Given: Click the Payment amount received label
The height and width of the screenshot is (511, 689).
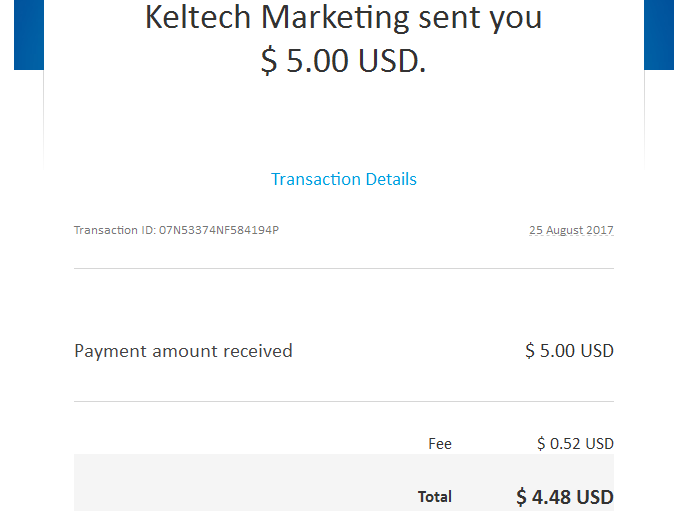Looking at the screenshot, I should pos(183,351).
